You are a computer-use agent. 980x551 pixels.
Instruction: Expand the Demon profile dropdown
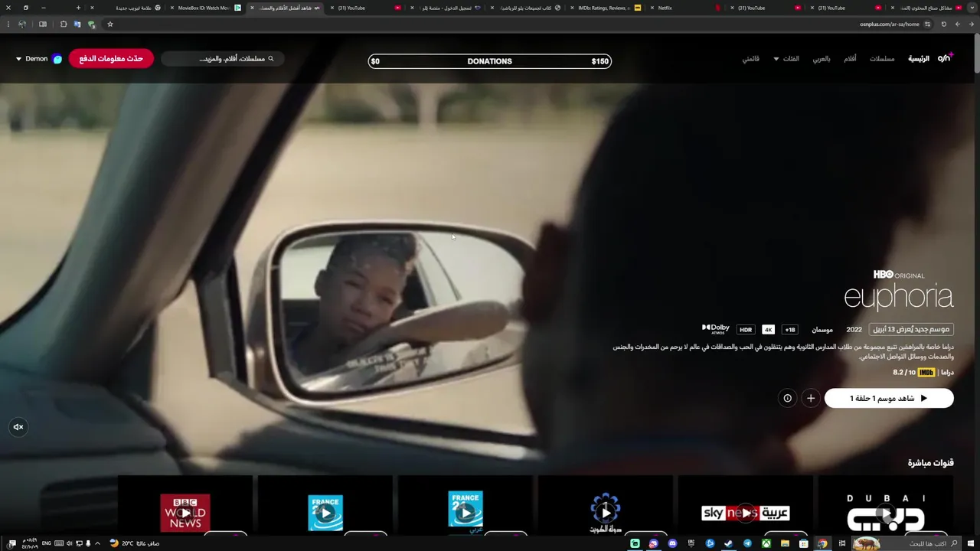pyautogui.click(x=18, y=59)
